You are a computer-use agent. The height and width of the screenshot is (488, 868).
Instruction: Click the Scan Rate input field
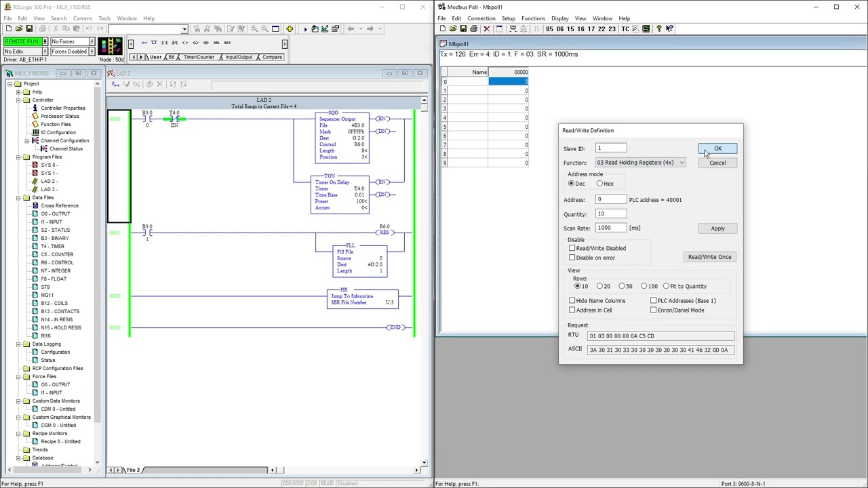point(610,228)
